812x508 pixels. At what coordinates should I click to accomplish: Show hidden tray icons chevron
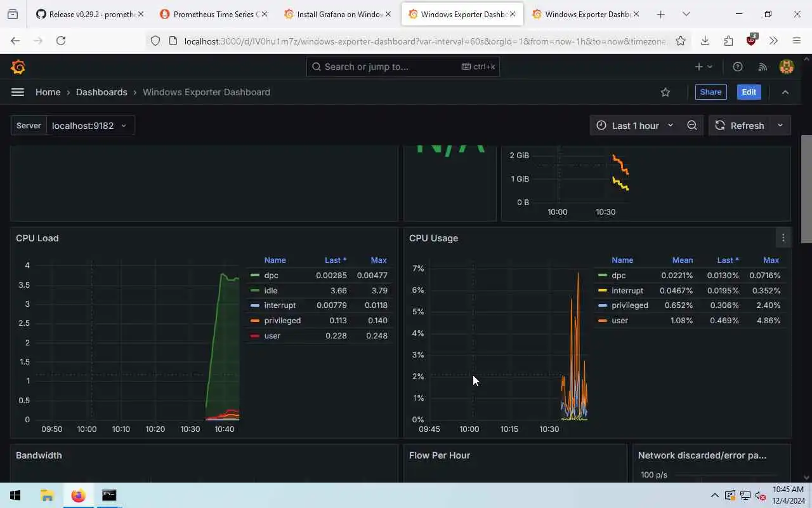(715, 495)
